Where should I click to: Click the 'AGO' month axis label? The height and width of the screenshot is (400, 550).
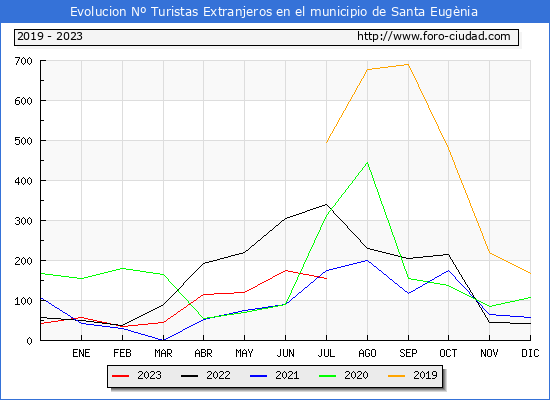tap(367, 353)
